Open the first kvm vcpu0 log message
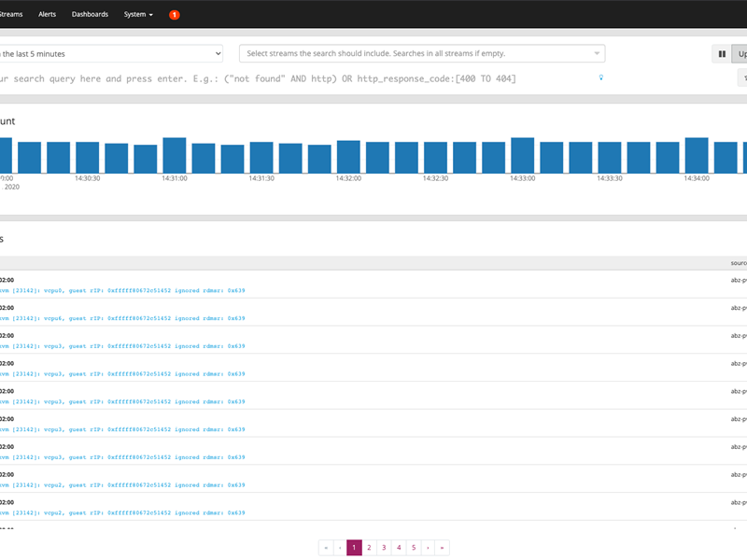This screenshot has width=747, height=560. pyautogui.click(x=121, y=290)
